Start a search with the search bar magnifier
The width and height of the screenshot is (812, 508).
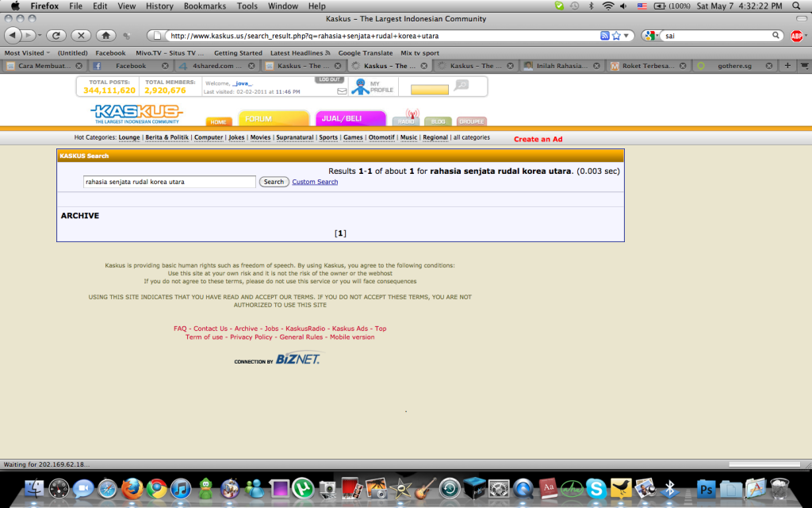776,36
